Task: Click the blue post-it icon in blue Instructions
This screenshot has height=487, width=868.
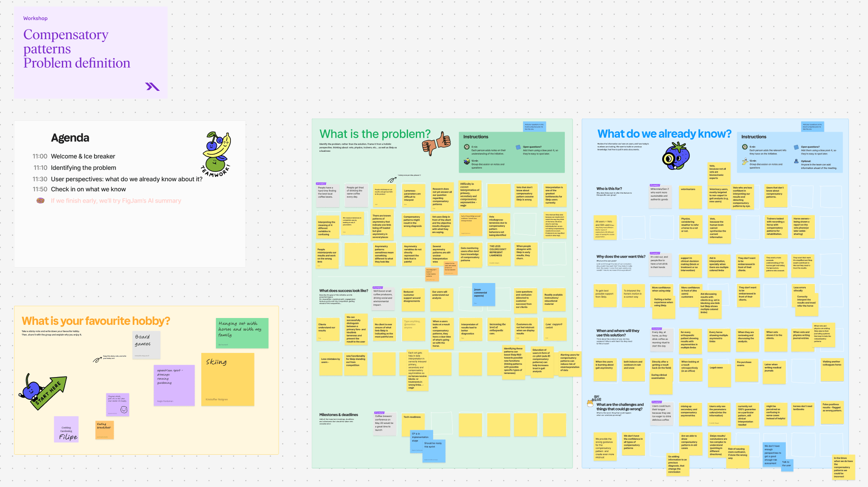Action: point(796,147)
